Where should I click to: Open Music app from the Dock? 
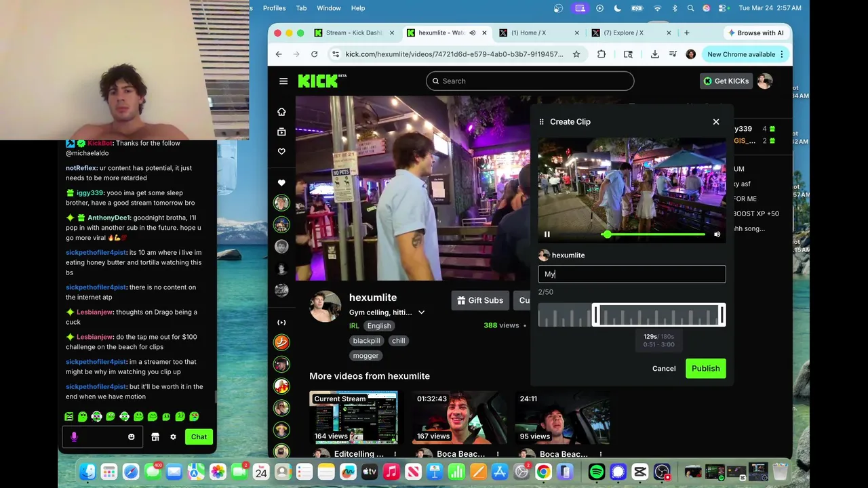391,472
